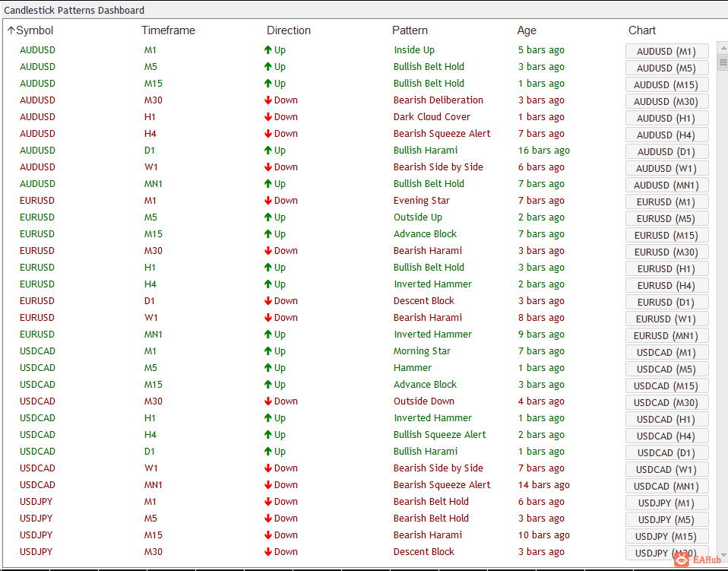Select the Dark Cloud Cover pattern cell

tap(432, 117)
